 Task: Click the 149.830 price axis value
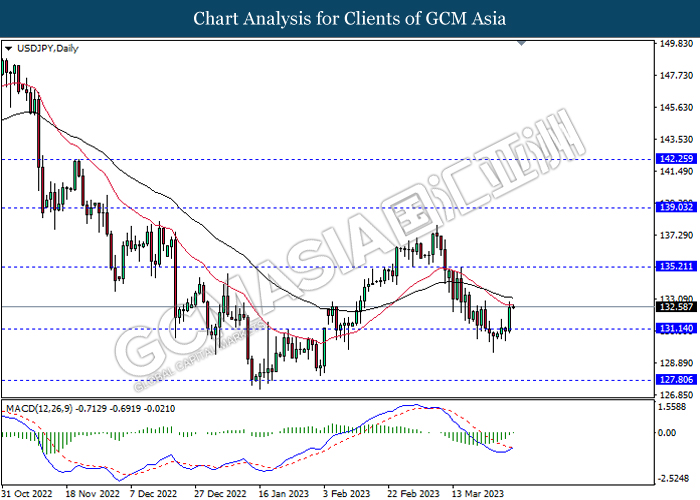676,44
